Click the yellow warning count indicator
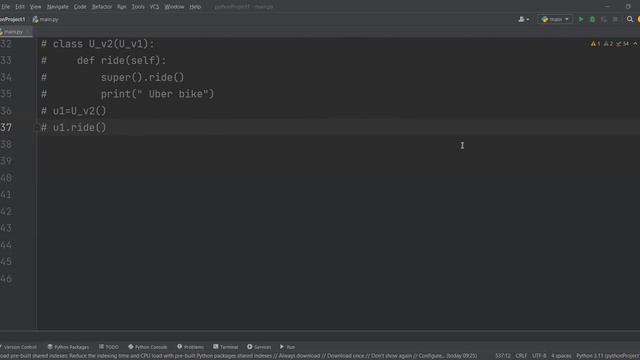 pos(595,44)
